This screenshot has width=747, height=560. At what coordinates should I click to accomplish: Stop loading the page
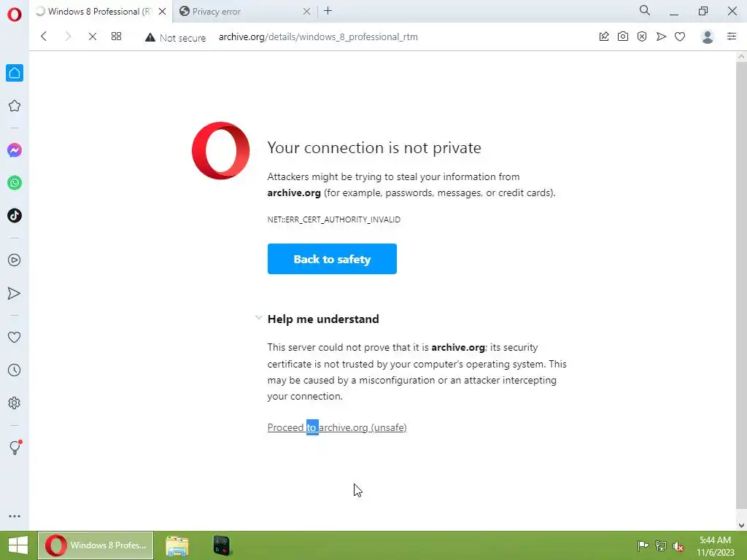click(x=93, y=36)
